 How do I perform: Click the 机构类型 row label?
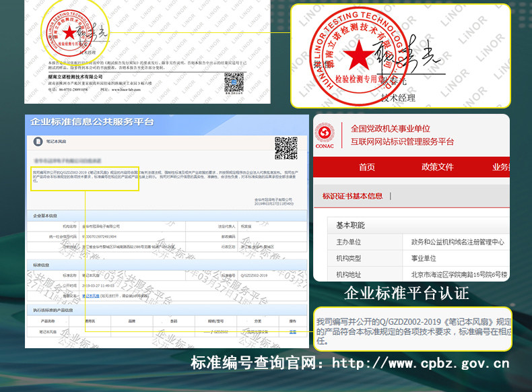coord(348,258)
